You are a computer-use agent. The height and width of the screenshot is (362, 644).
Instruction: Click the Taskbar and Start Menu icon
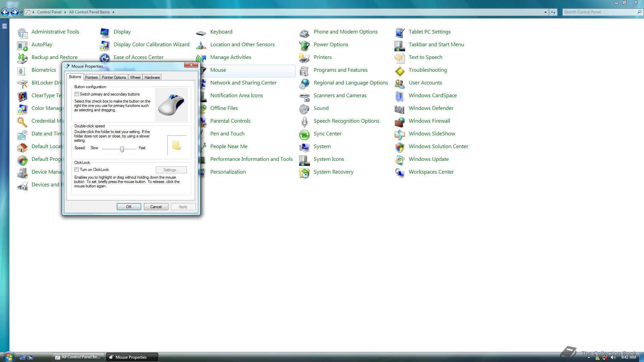(x=400, y=45)
